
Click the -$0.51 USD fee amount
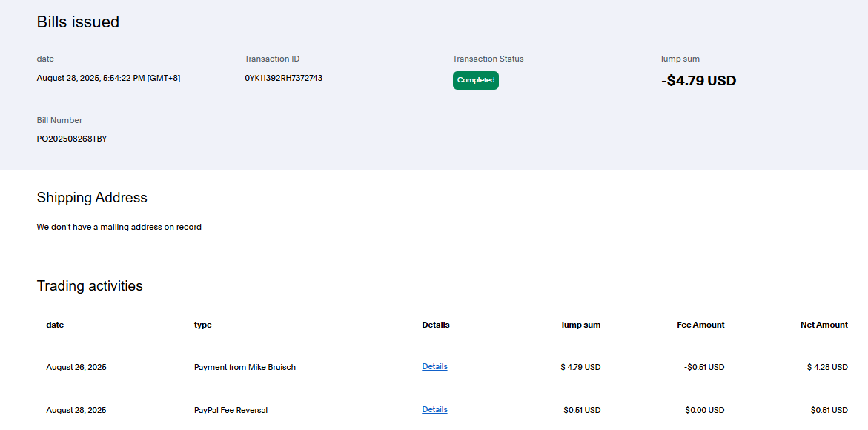click(x=704, y=367)
